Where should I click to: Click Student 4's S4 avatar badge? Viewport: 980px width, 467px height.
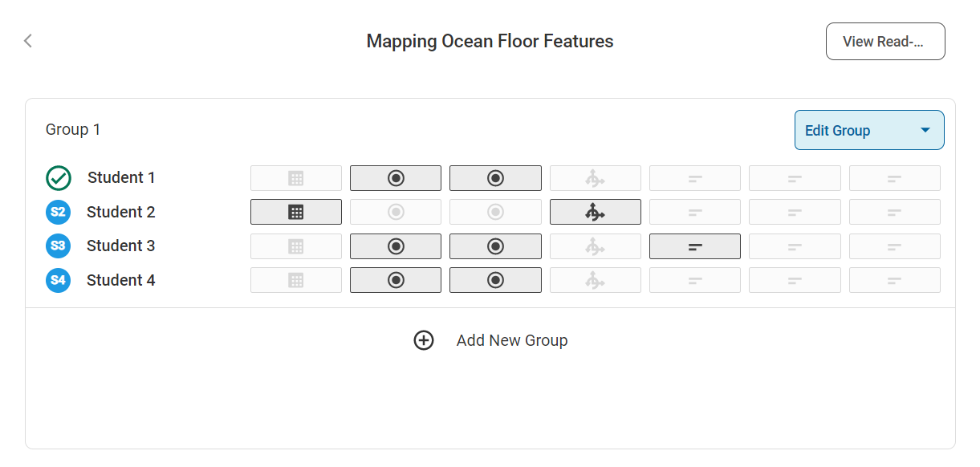(x=59, y=281)
